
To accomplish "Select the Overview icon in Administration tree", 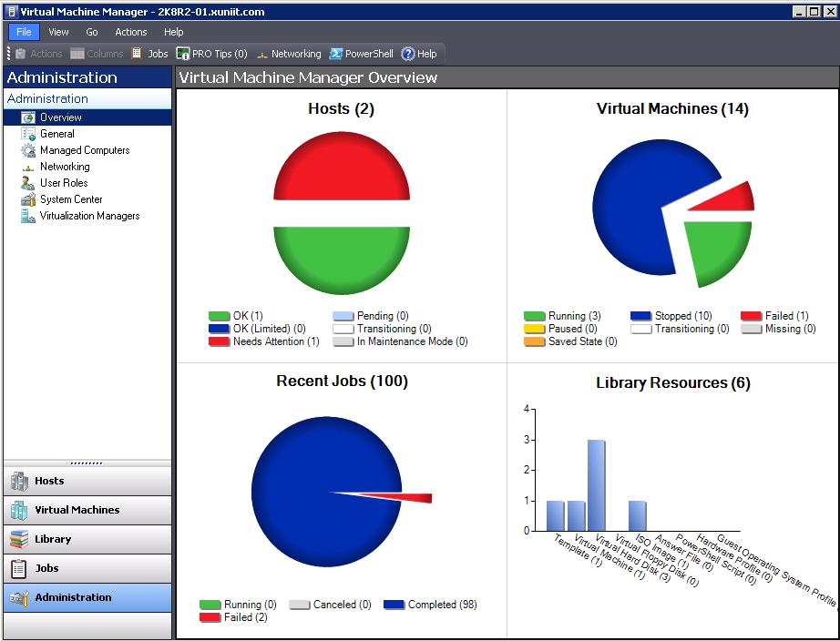I will pyautogui.click(x=28, y=117).
